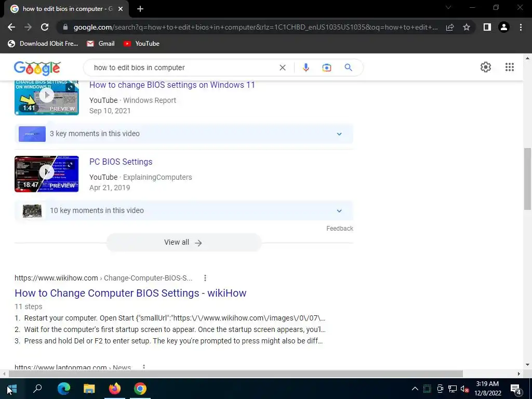Screen dimensions: 532x399
Task: Click the blue magnifier search button
Action: pos(348,68)
